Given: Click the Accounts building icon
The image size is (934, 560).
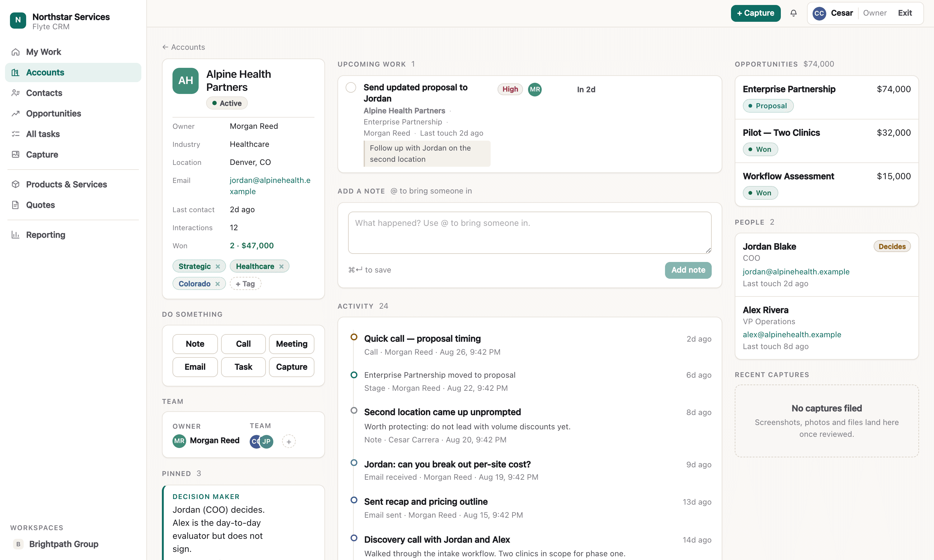Looking at the screenshot, I should 16,72.
